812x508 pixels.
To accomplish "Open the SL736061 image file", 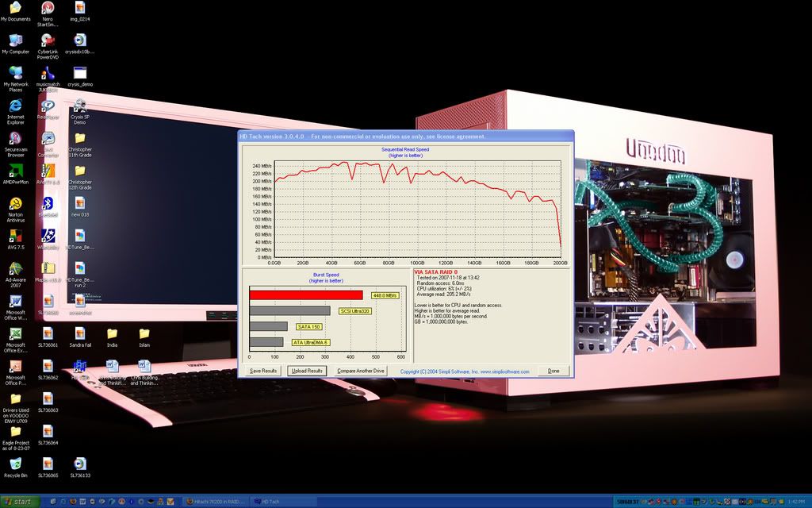I will pyautogui.click(x=48, y=337).
